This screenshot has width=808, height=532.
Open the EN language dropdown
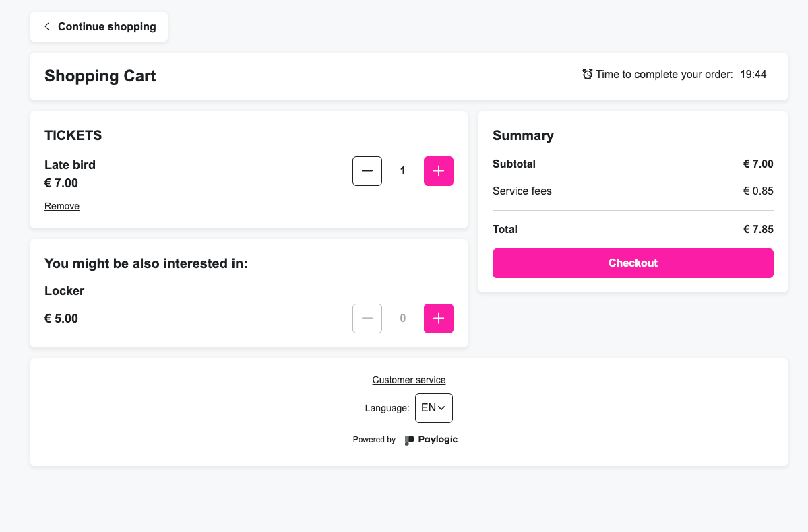tap(433, 408)
